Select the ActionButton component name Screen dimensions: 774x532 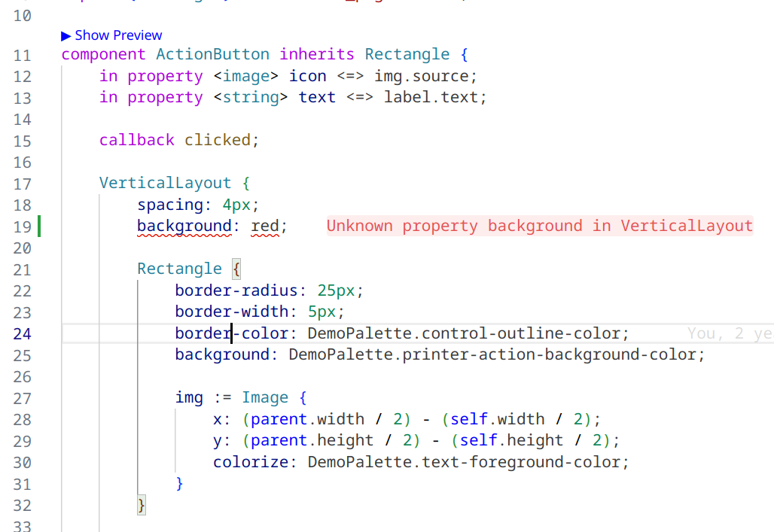[212, 53]
